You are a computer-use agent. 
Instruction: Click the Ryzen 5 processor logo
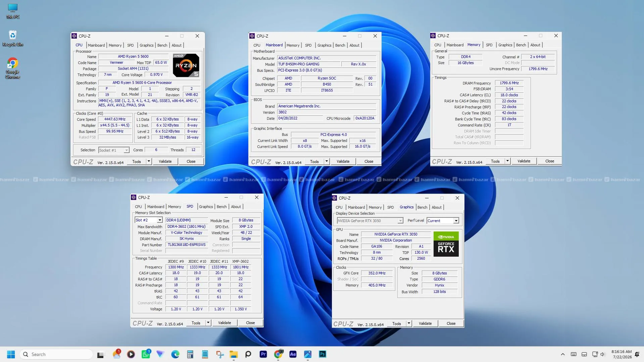pyautogui.click(x=186, y=65)
